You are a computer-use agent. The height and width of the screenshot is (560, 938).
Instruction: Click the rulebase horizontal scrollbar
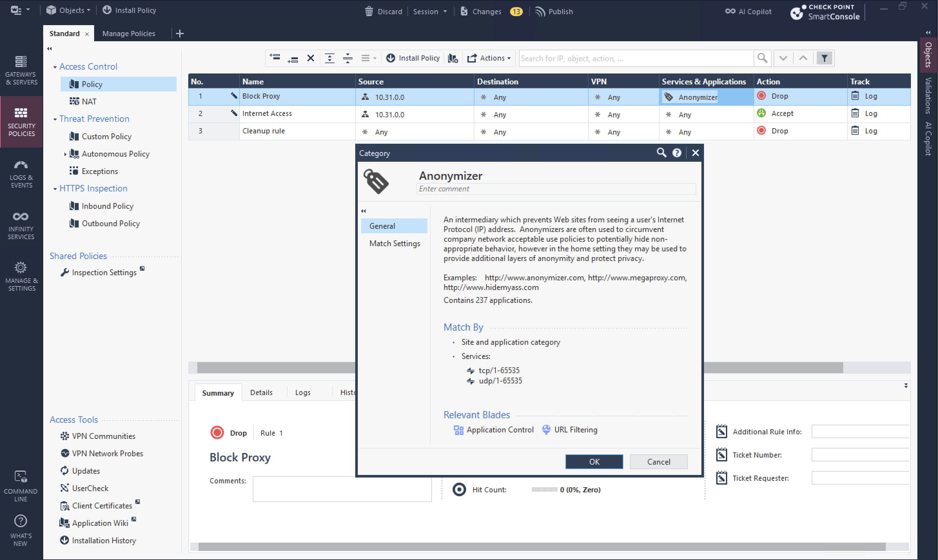point(276,367)
